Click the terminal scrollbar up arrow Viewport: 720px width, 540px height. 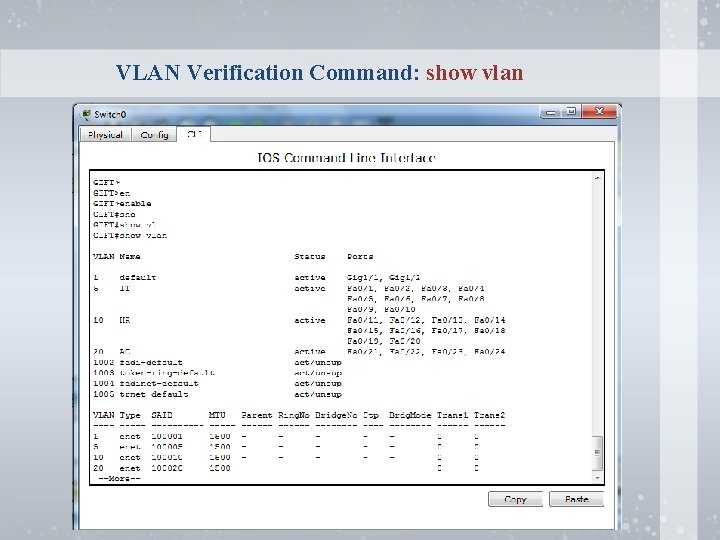[597, 178]
